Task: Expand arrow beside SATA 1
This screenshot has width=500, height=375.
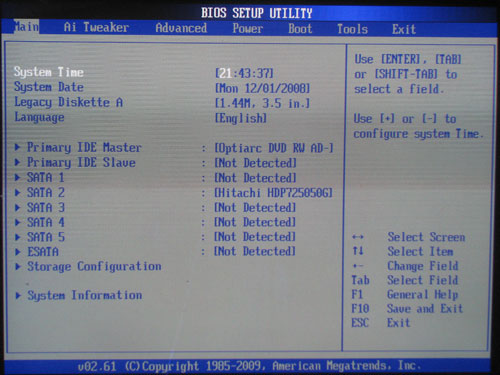Action: point(18,177)
